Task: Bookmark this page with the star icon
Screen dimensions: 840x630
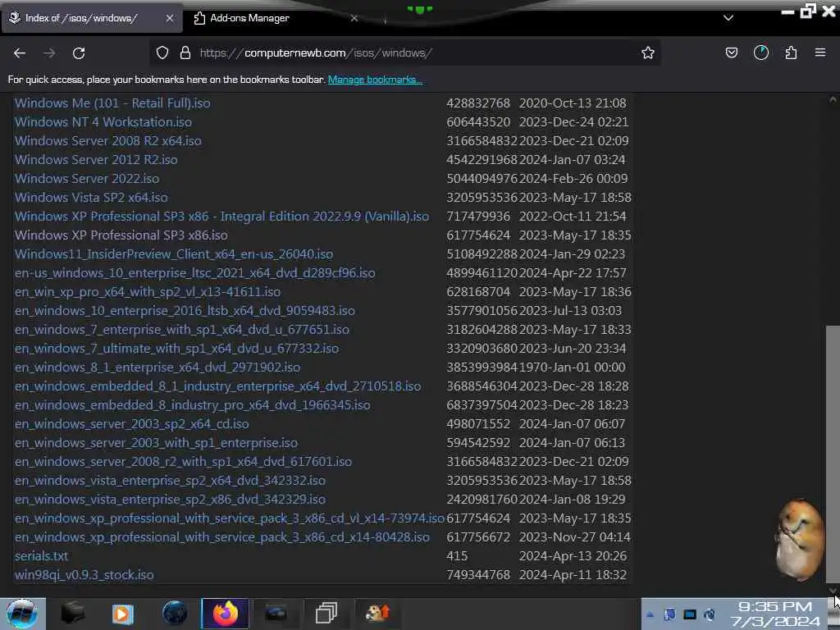Action: pos(648,52)
